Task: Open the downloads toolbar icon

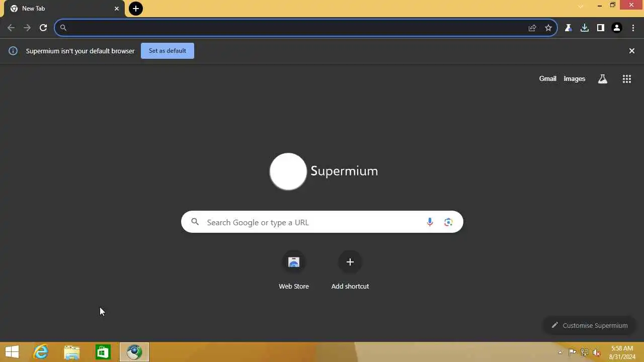Action: pyautogui.click(x=584, y=28)
